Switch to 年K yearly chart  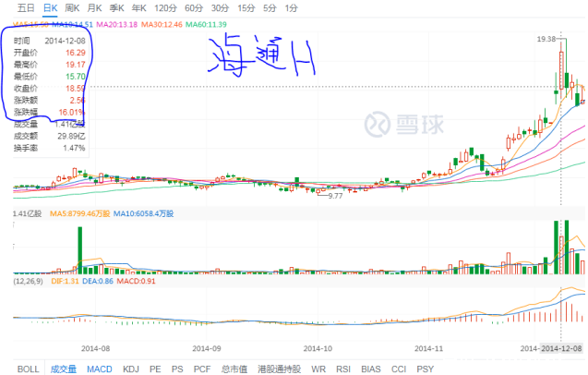(x=139, y=8)
